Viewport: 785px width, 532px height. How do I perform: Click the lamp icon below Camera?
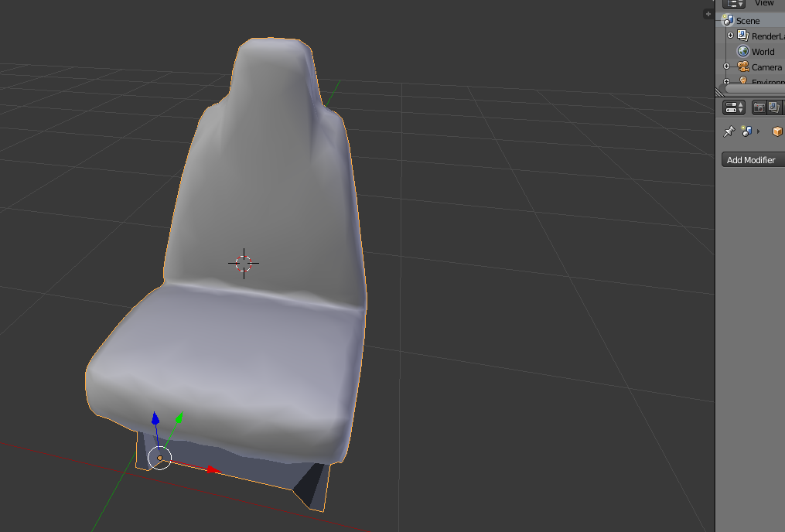click(743, 80)
